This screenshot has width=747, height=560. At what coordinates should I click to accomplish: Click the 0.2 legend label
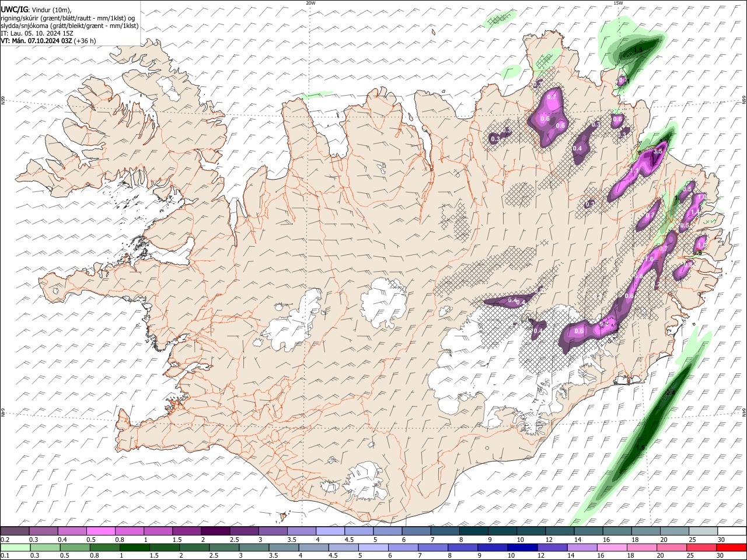(5, 540)
